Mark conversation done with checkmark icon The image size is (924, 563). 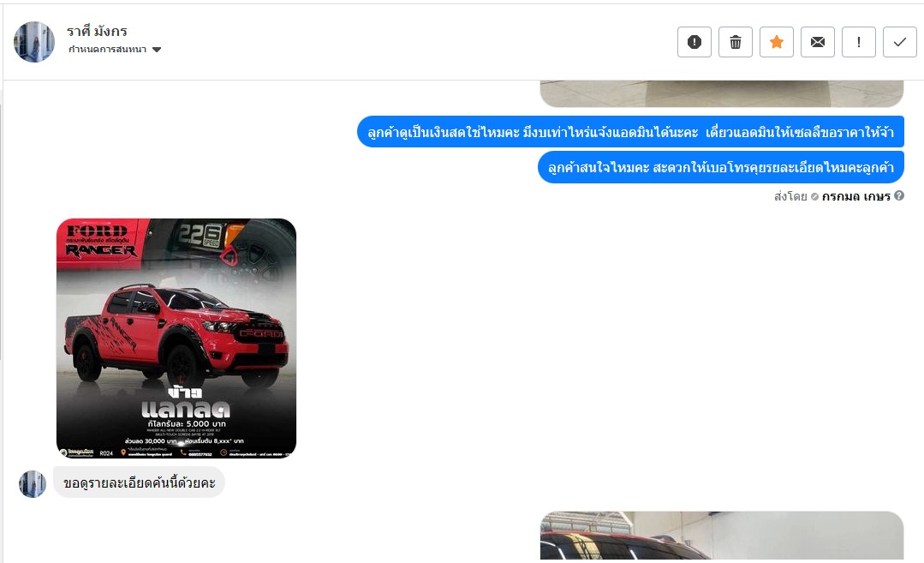[900, 42]
